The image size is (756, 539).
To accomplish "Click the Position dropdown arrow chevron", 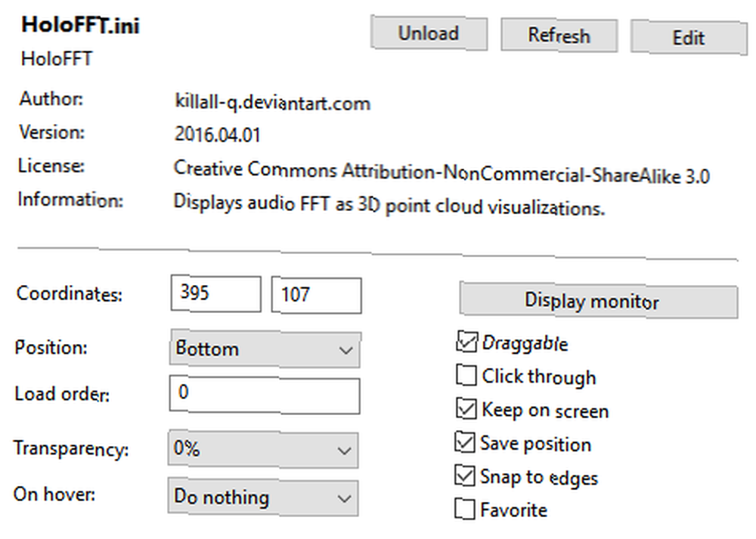I will pyautogui.click(x=345, y=351).
